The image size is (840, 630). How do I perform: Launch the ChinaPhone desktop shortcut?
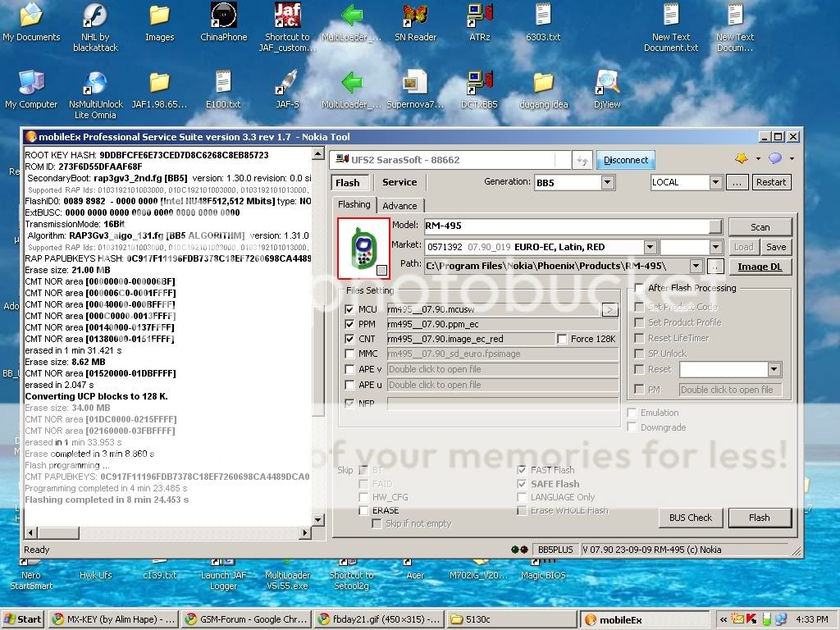click(x=223, y=22)
